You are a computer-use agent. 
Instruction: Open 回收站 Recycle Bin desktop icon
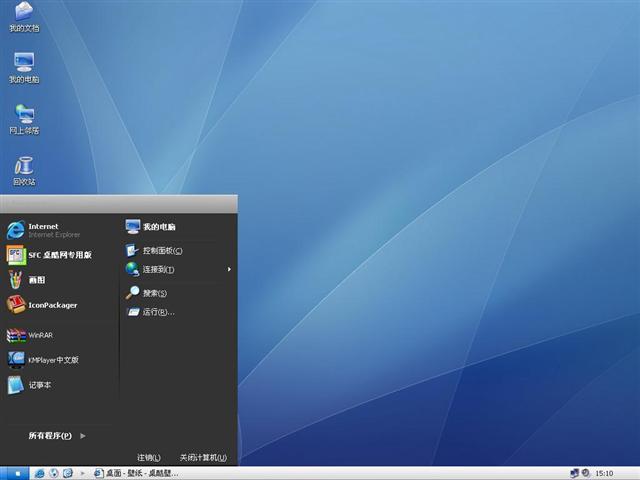[x=24, y=170]
